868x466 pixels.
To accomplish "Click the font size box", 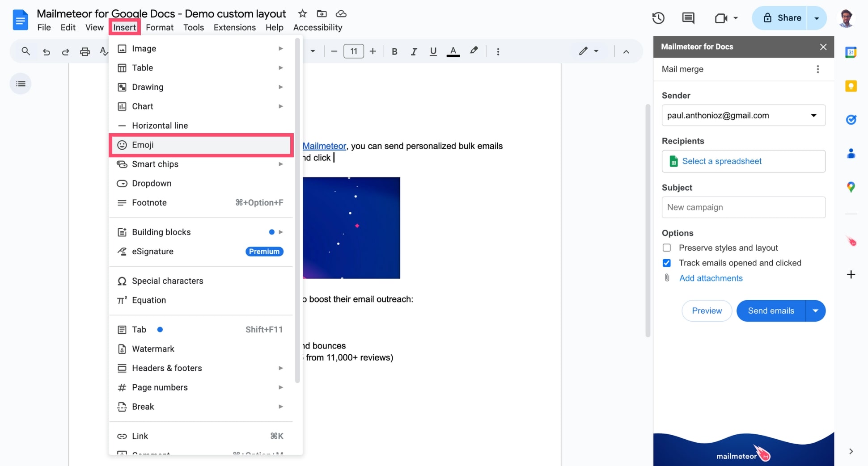I will (x=353, y=51).
